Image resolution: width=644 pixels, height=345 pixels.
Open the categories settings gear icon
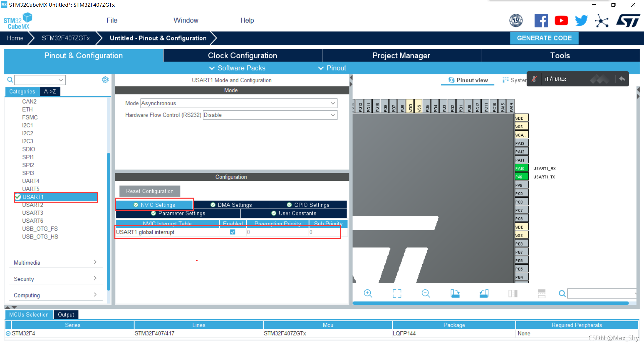(105, 80)
